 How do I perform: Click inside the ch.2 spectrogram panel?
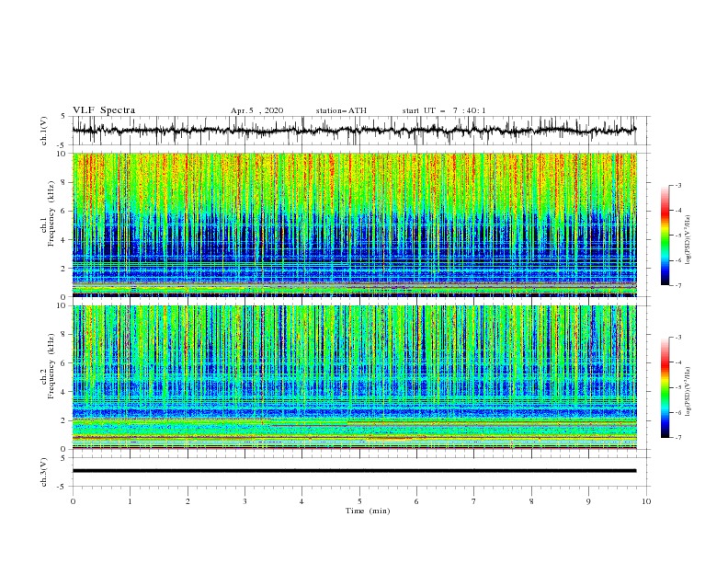click(x=354, y=377)
